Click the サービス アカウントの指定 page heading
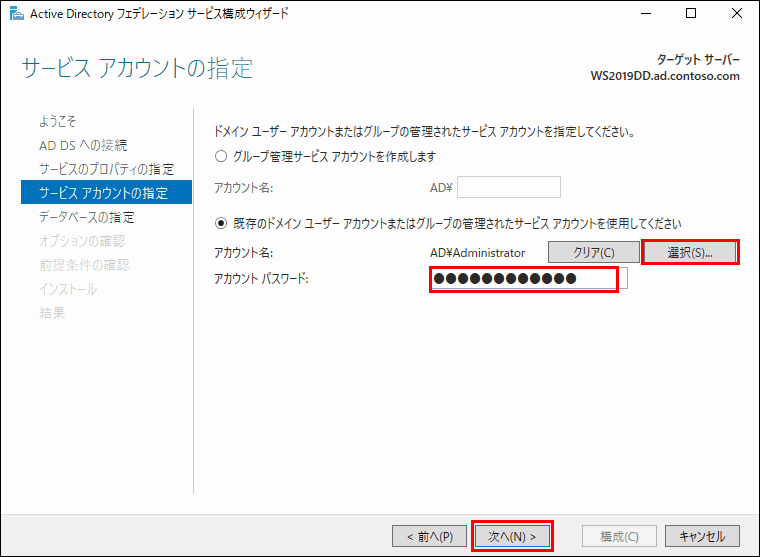Image resolution: width=760 pixels, height=557 pixels. 137,68
